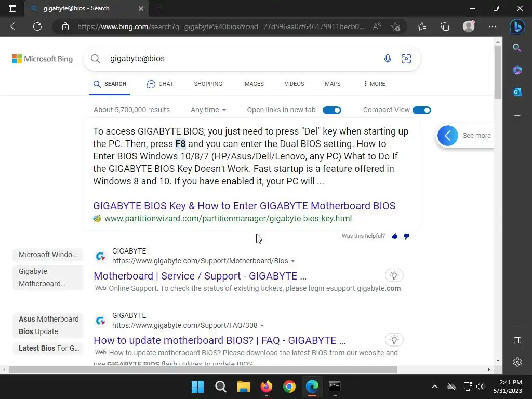Screen dimensions: 532x399
Task: Open GIGABYTE BIOS Key article link
Action: click(244, 206)
